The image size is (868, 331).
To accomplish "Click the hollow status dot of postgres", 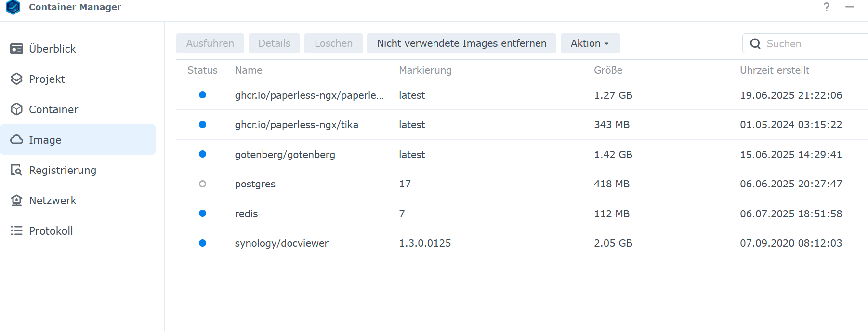I will point(203,184).
